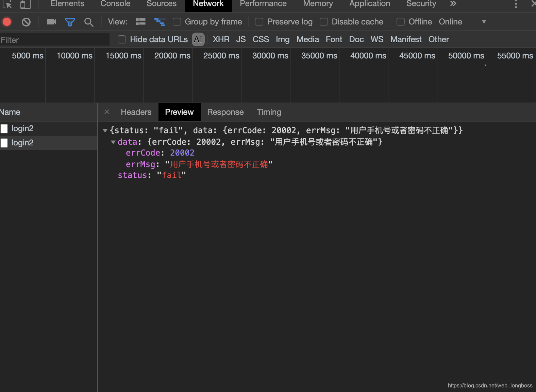Collapse the data object node
The height and width of the screenshot is (392, 536).
tap(113, 142)
